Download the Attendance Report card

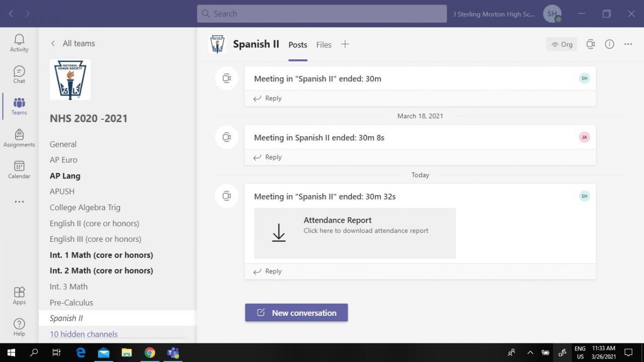point(355,233)
